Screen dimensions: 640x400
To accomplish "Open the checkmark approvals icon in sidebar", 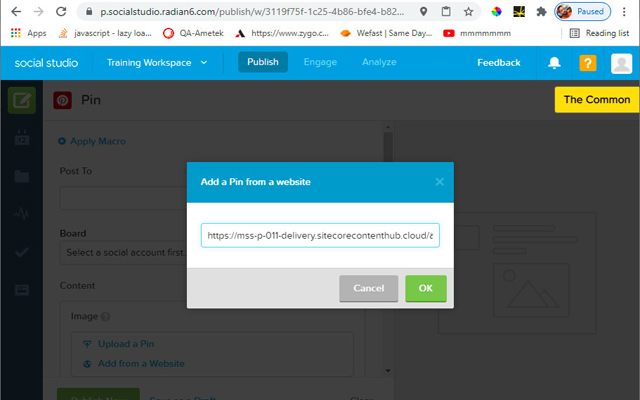I will point(22,252).
